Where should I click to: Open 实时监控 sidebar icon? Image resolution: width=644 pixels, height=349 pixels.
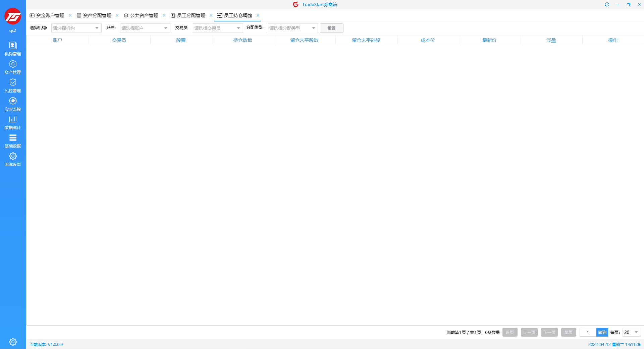click(13, 104)
